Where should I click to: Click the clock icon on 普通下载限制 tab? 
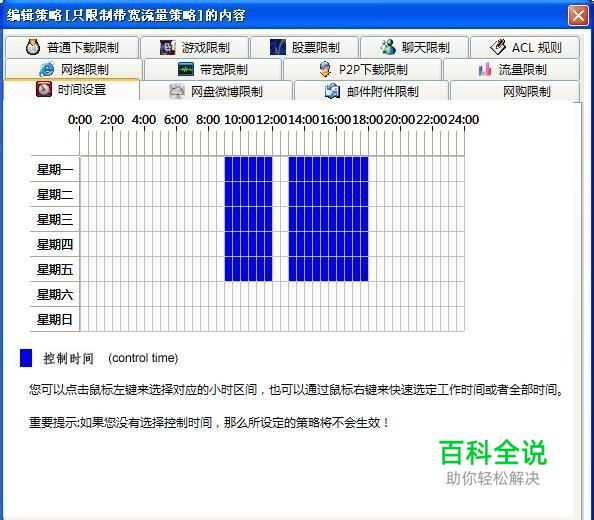pos(33,47)
